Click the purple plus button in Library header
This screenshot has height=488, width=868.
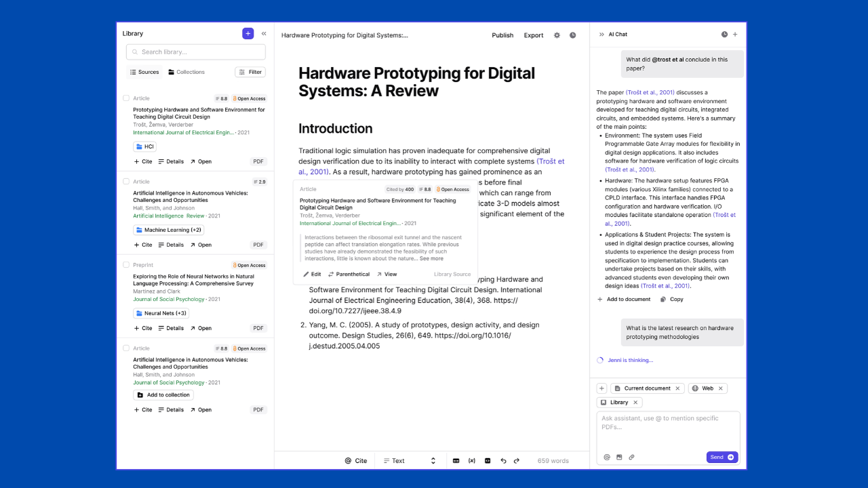coord(248,33)
